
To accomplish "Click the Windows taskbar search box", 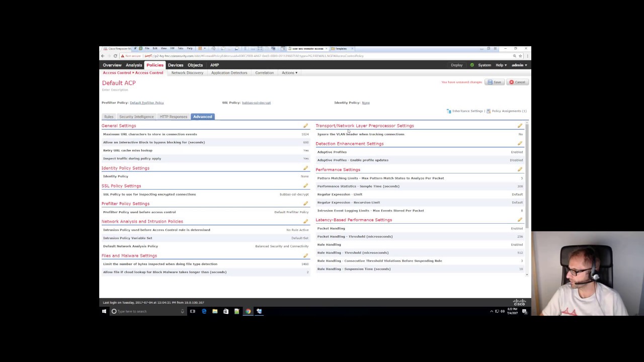I will [x=148, y=311].
